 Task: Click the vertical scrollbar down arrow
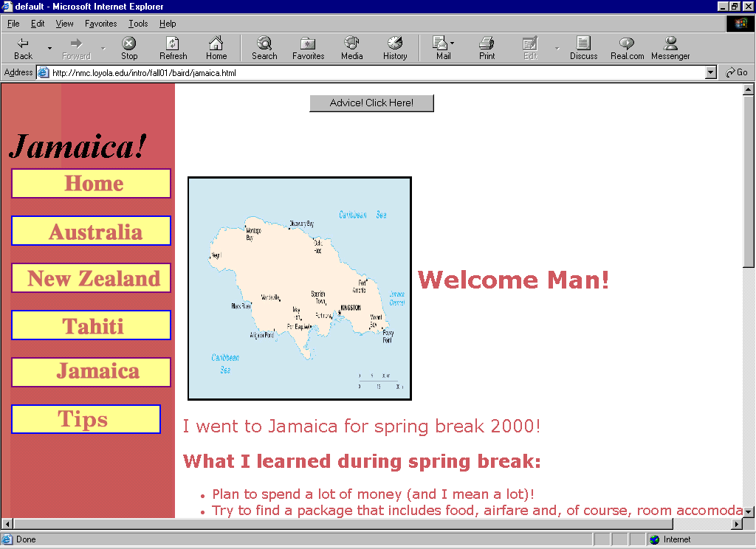pos(749,511)
